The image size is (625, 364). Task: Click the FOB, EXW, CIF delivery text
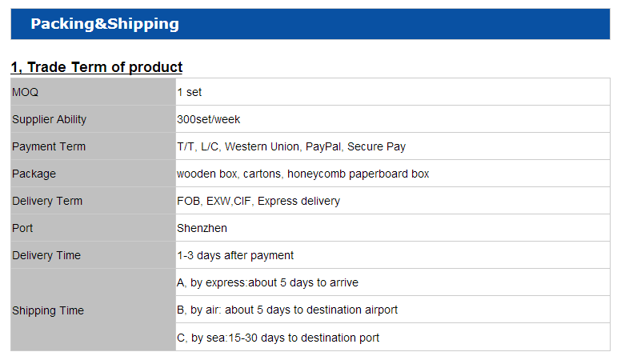click(258, 201)
